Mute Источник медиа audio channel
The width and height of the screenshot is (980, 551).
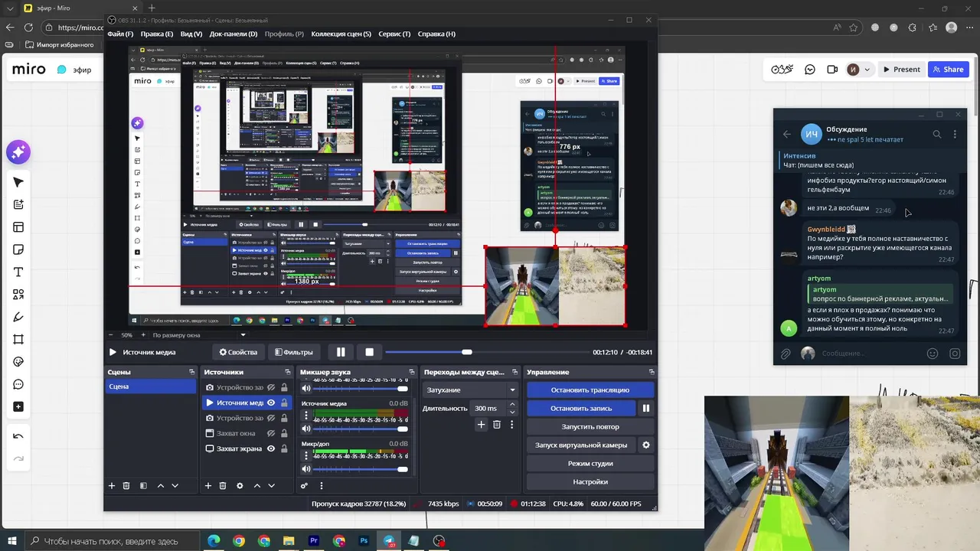306,429
